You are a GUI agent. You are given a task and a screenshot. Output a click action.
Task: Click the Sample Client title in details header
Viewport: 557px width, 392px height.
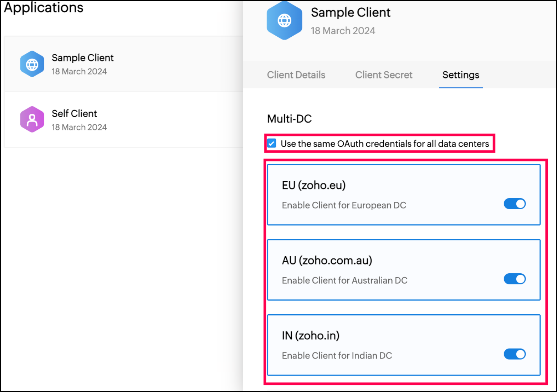351,13
